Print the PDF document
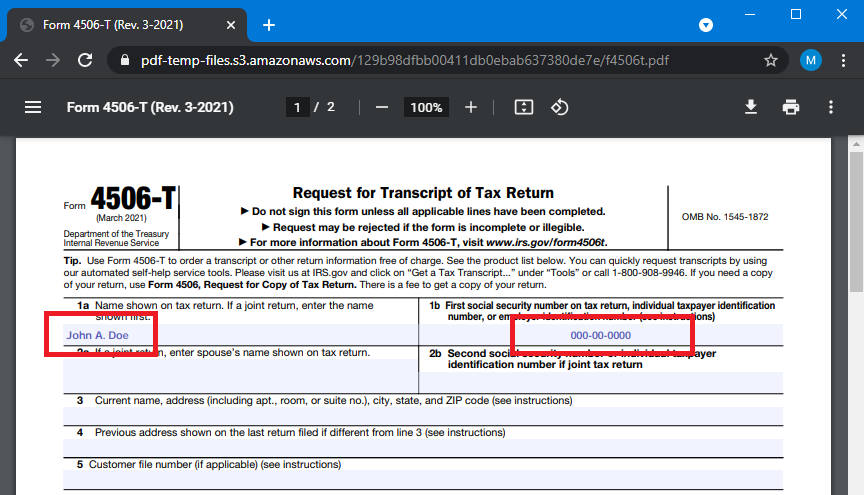Viewport: 864px width, 495px height. tap(791, 107)
